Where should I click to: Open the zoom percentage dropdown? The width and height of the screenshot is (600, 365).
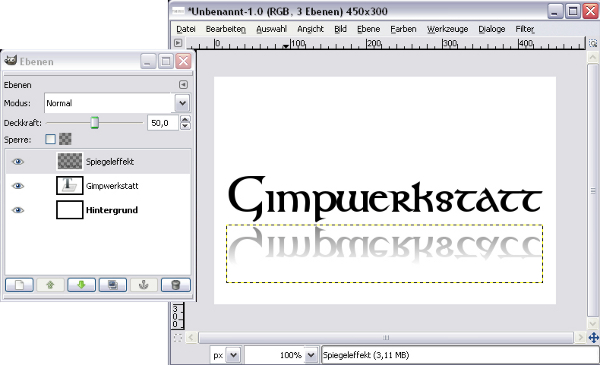click(311, 355)
